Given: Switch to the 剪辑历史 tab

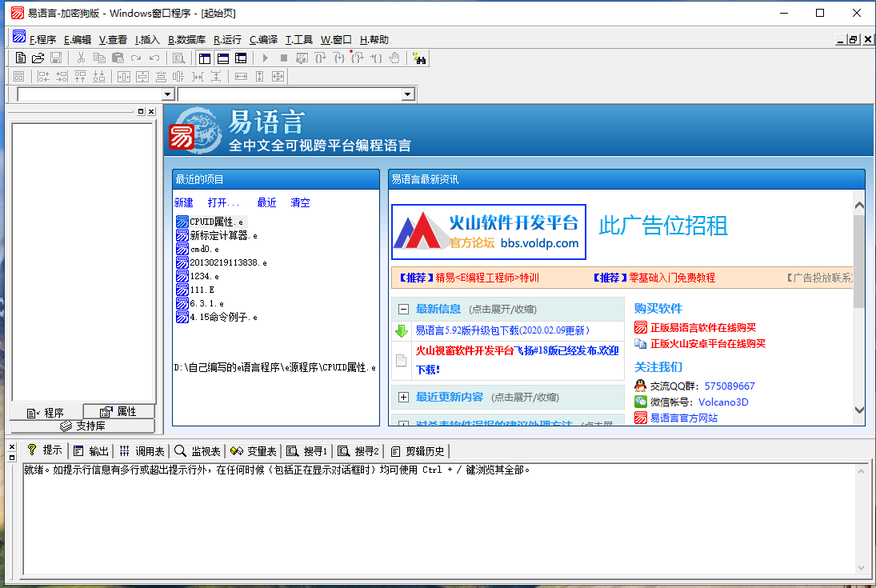Looking at the screenshot, I should 418,451.
